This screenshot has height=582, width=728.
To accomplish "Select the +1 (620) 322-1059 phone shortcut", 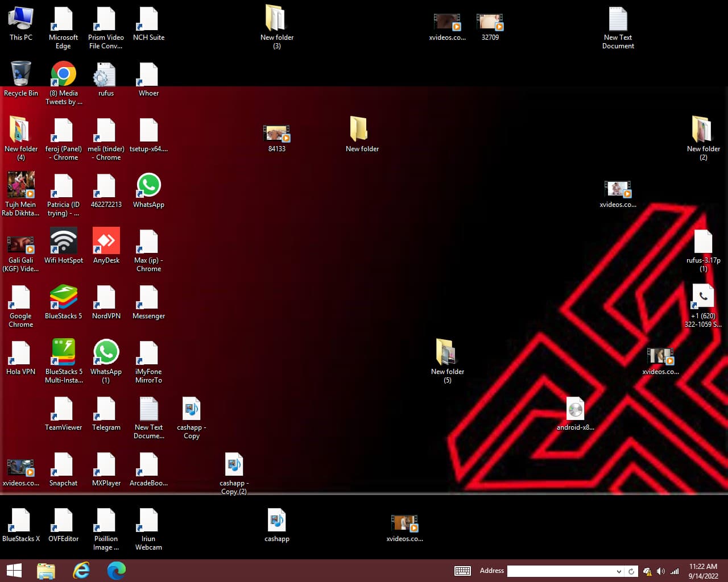I will pyautogui.click(x=703, y=306).
